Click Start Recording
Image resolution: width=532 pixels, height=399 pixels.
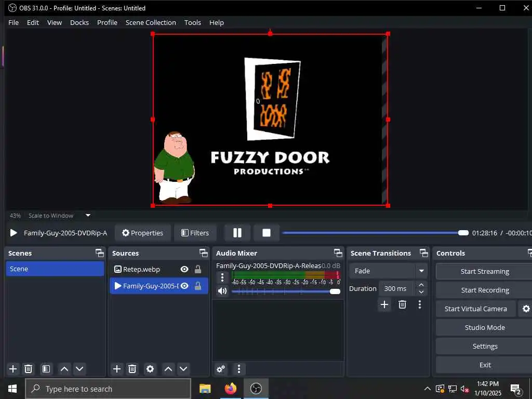[485, 290]
